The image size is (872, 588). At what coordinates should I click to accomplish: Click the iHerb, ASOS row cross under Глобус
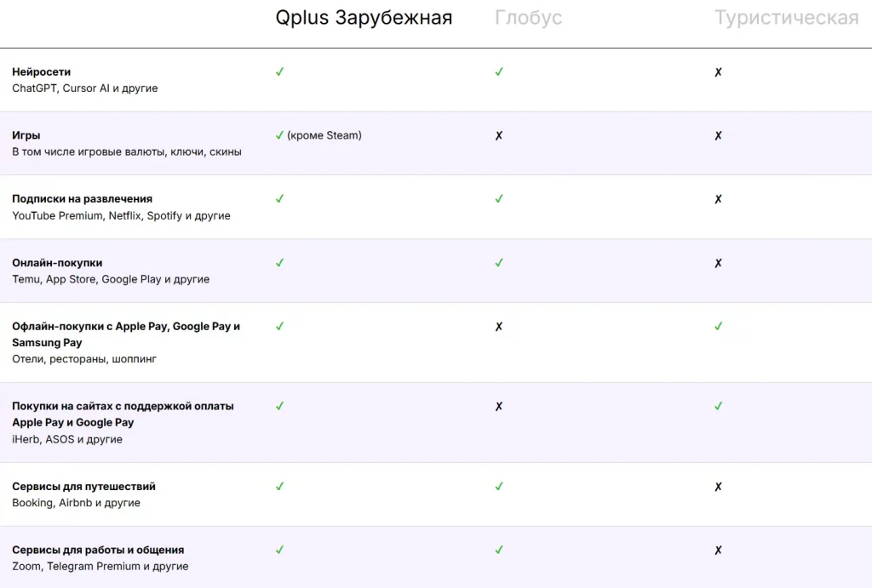tap(499, 406)
